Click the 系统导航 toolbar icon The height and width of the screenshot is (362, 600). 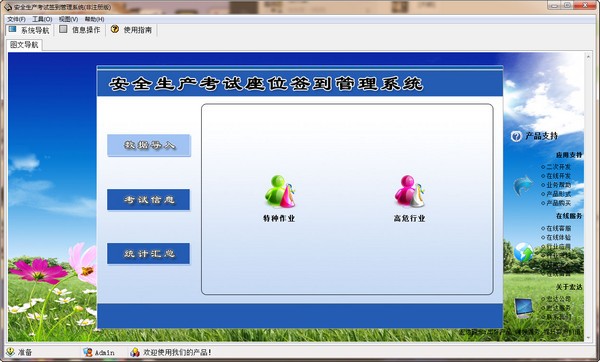(x=13, y=29)
